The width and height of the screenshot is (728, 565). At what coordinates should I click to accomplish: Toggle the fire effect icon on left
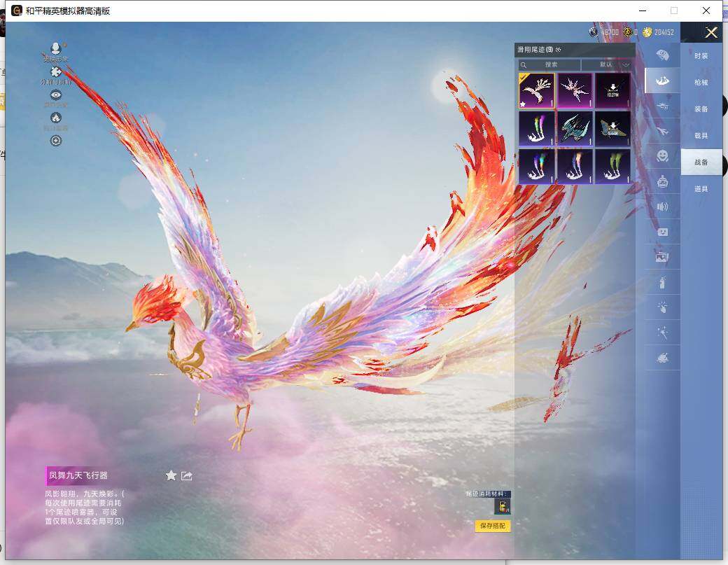coord(56,118)
